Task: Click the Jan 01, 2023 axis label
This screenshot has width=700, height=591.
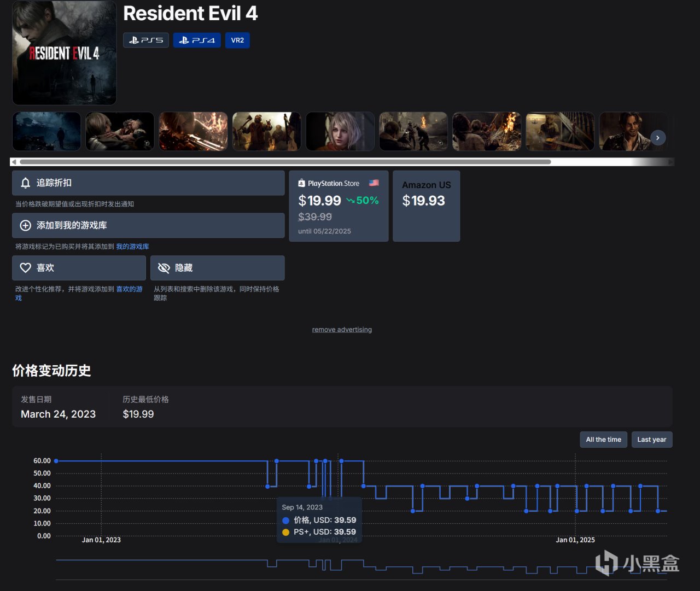Action: click(x=101, y=540)
